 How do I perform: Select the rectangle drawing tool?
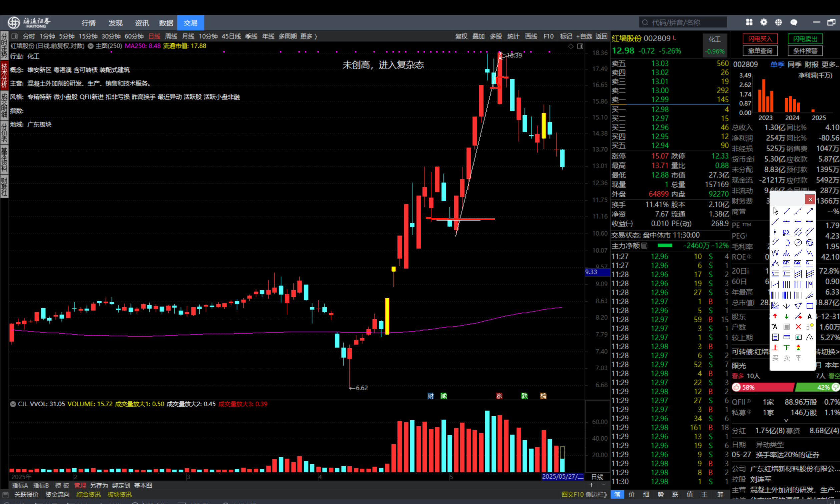[x=810, y=306]
